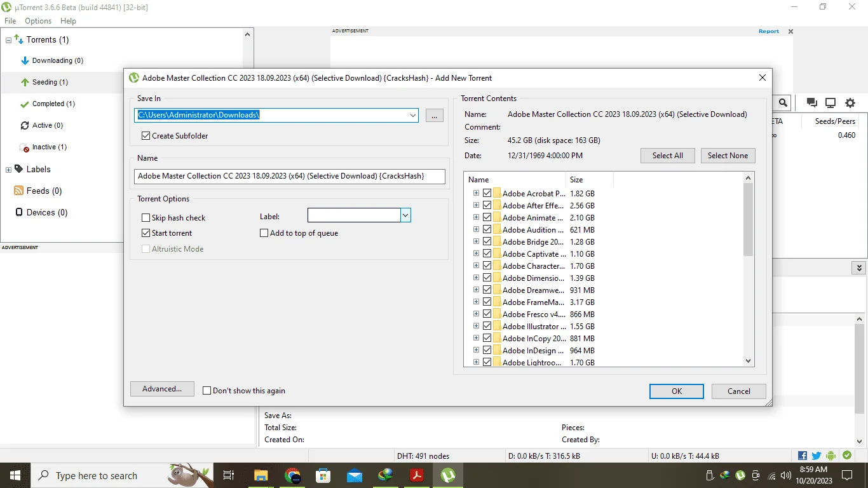Image resolution: width=868 pixels, height=488 pixels.
Task: Open the Options menu
Action: (38, 21)
